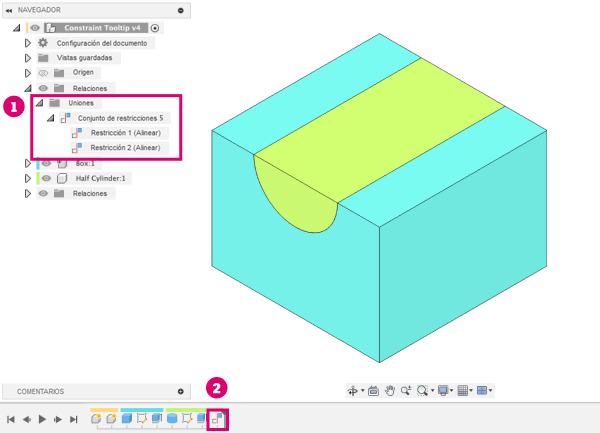The width and height of the screenshot is (600, 433).
Task: Step back one timeline feature
Action: [x=26, y=420]
